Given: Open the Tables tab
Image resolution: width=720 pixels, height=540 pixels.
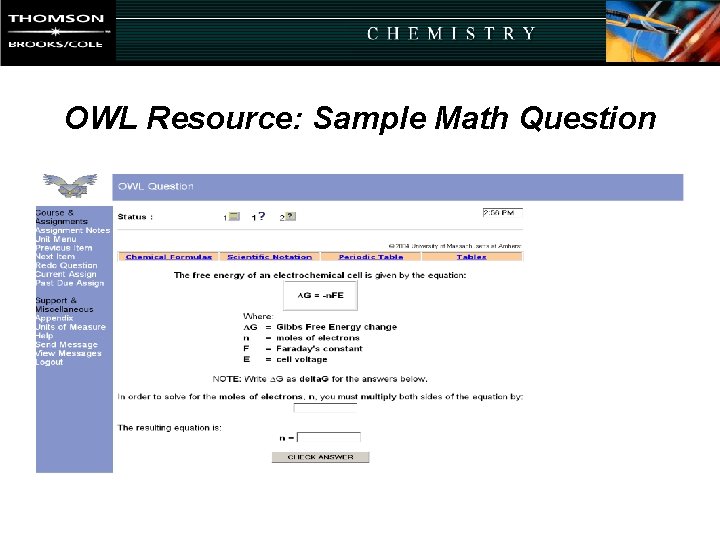Looking at the screenshot, I should click(x=472, y=257).
